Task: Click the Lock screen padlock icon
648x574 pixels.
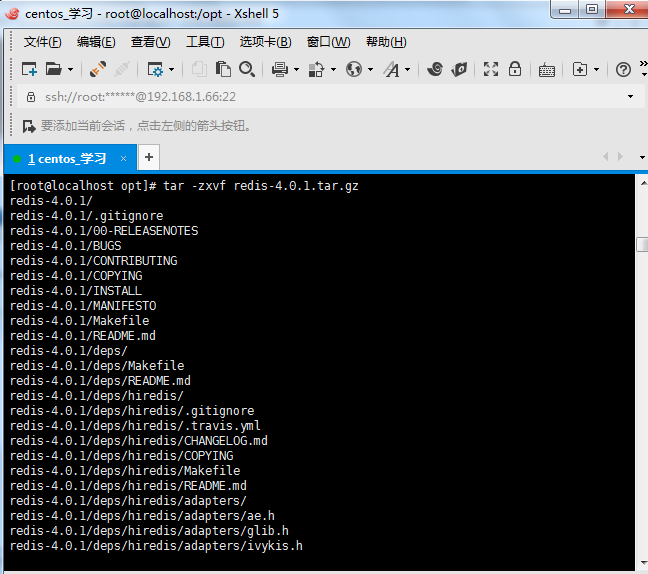Action: tap(515, 69)
